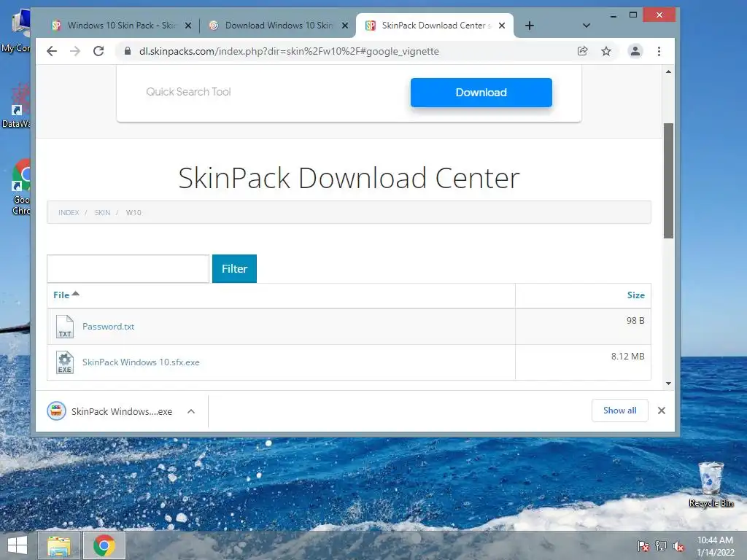Viewport: 747px width, 560px height.
Task: Click the TXT file icon
Action: 65,327
